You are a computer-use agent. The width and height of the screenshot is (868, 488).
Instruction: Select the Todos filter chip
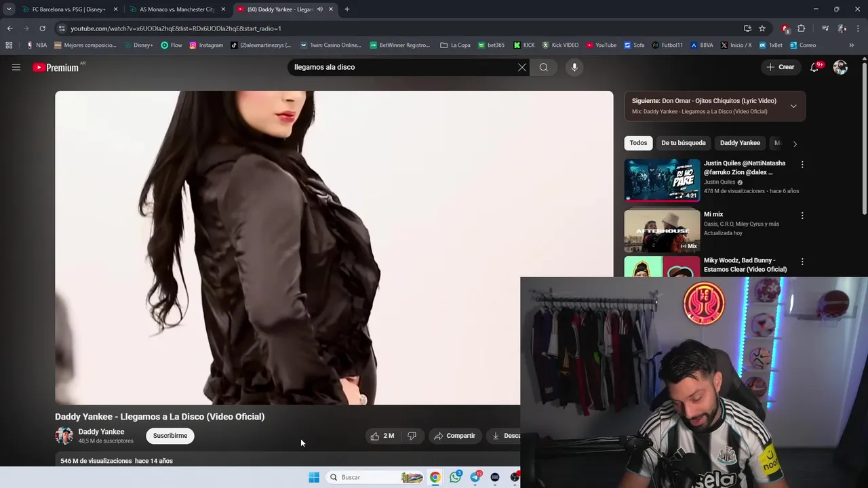(638, 143)
